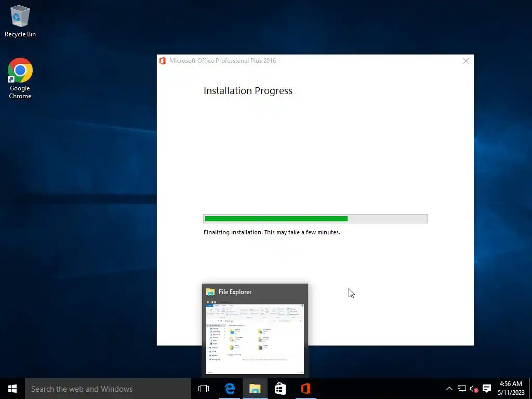Open the File Explorer preview thumbnail
Image resolution: width=532 pixels, height=399 pixels.
(255, 339)
